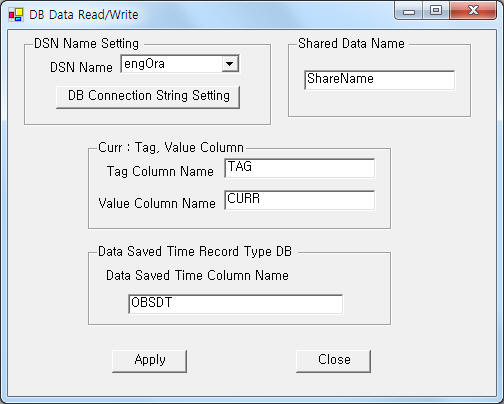Click the Tag Column Name label

click(160, 171)
